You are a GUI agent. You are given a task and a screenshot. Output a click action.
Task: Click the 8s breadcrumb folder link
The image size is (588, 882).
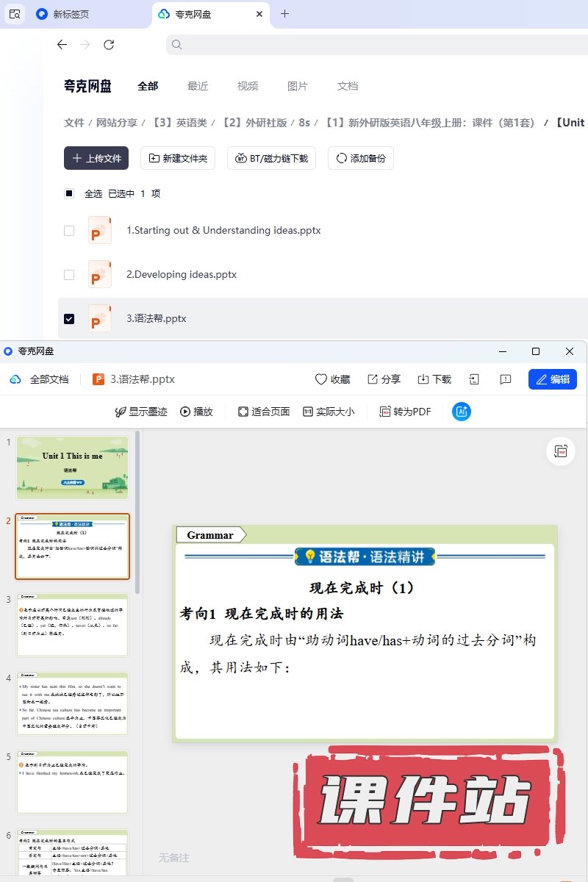[x=304, y=123]
